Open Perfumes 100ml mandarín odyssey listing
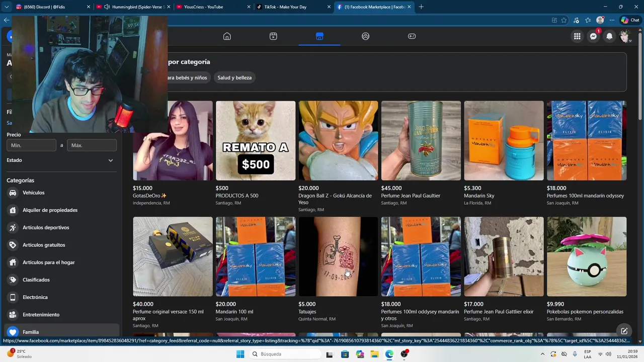644x362 pixels. point(587,153)
